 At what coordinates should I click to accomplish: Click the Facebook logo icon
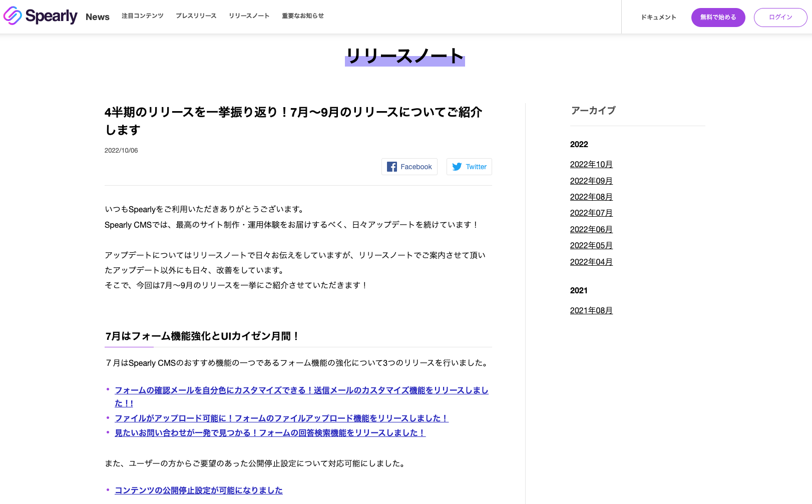click(x=392, y=167)
